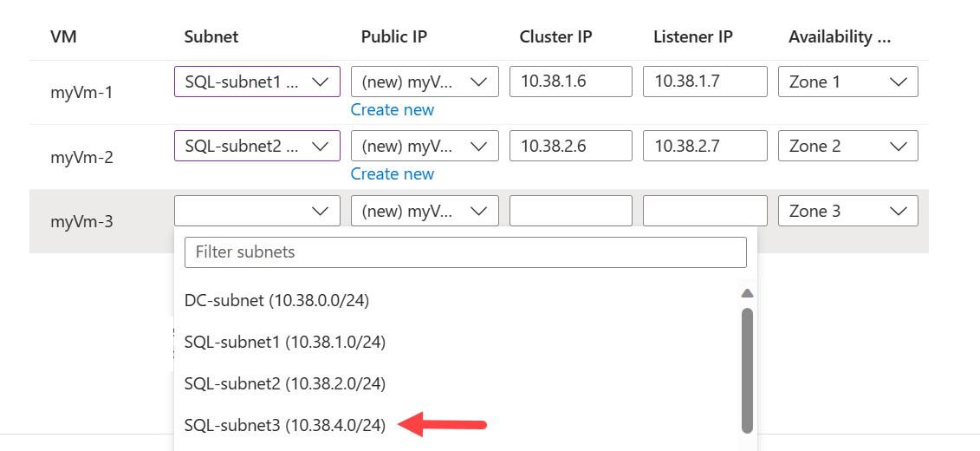Select DC-subnet (10.38.0.0/24) from list
The height and width of the screenshot is (451, 980).
point(276,300)
